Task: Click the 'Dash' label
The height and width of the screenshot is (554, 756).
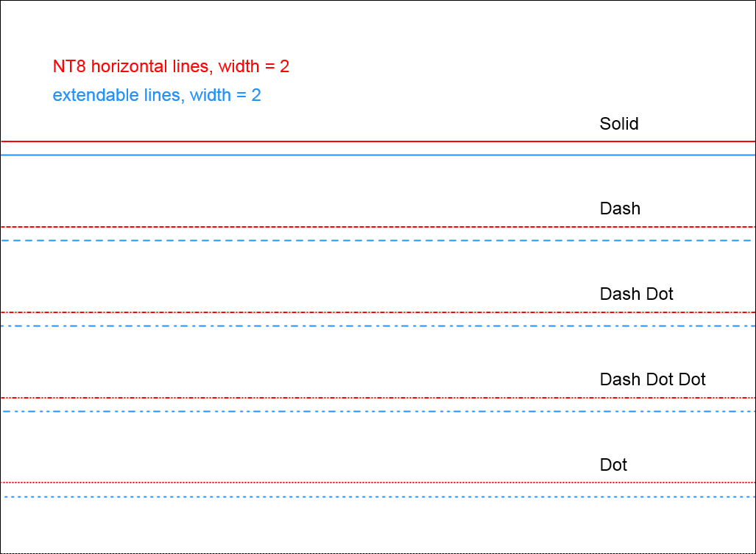Action: 620,208
